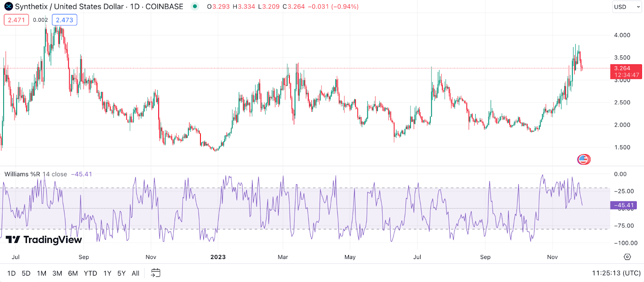Select the 3M time range
Image resolution: width=644 pixels, height=282 pixels.
[x=57, y=273]
